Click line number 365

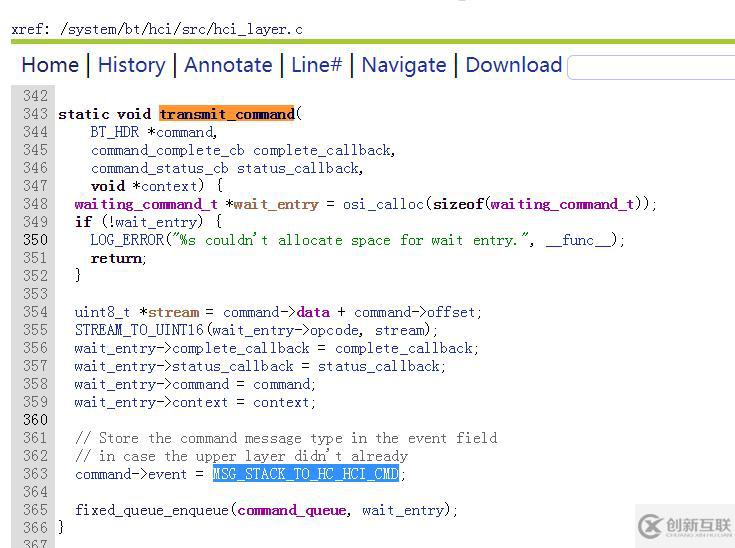36,510
